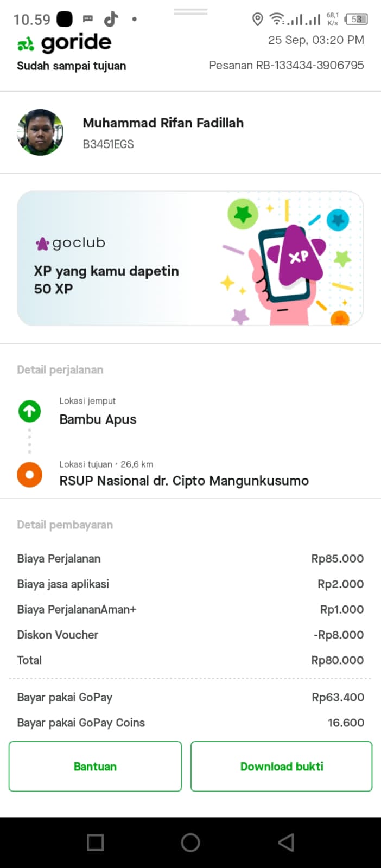Tap the drag handle at top
This screenshot has height=868, width=381.
coord(190,11)
